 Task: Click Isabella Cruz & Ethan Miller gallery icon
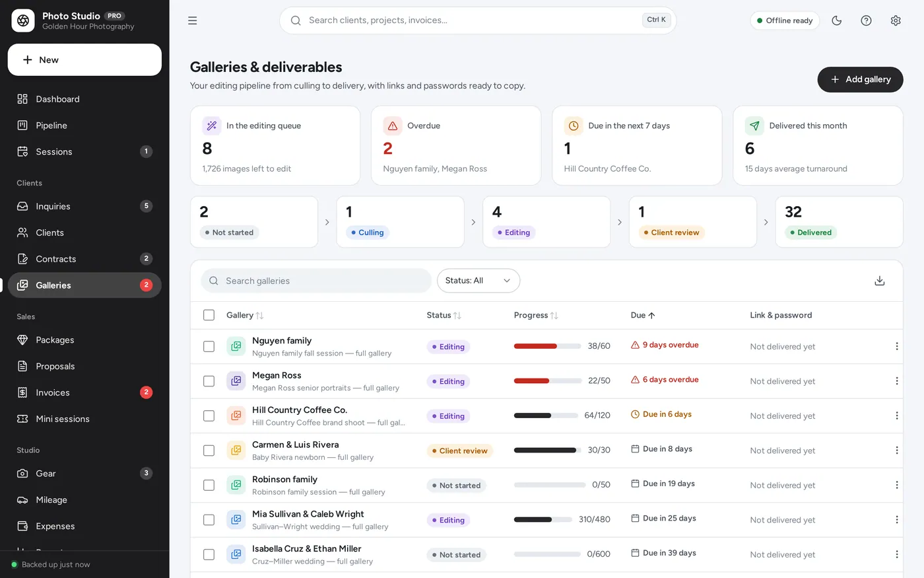tap(236, 554)
